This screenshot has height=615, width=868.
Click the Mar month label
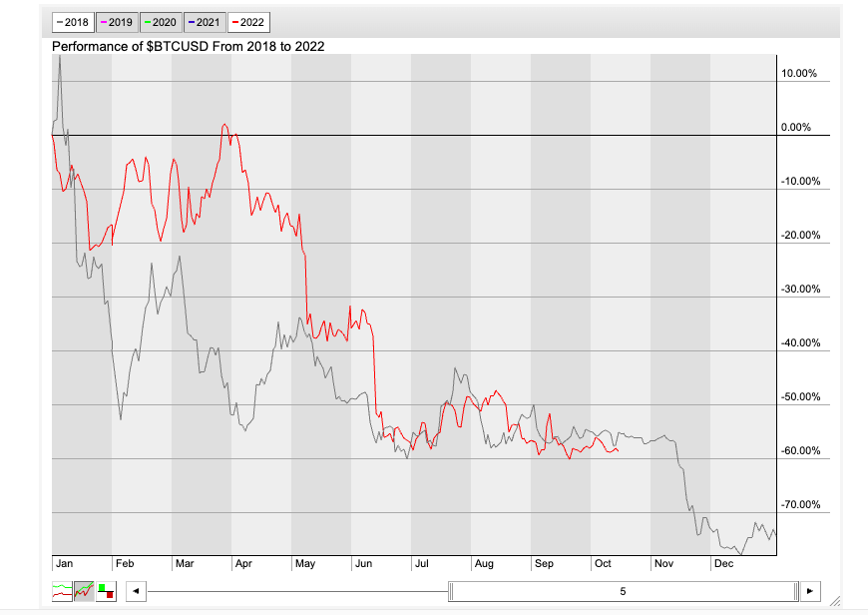(x=185, y=563)
